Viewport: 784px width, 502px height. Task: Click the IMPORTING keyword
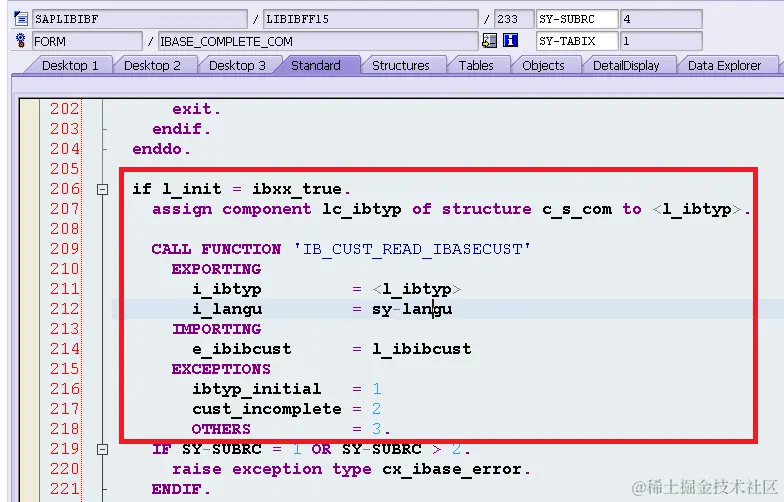point(216,329)
